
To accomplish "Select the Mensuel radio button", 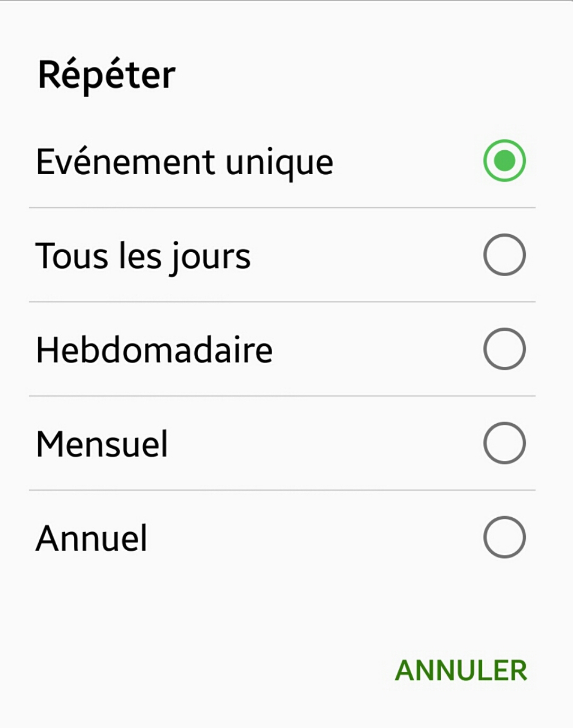I will [504, 443].
